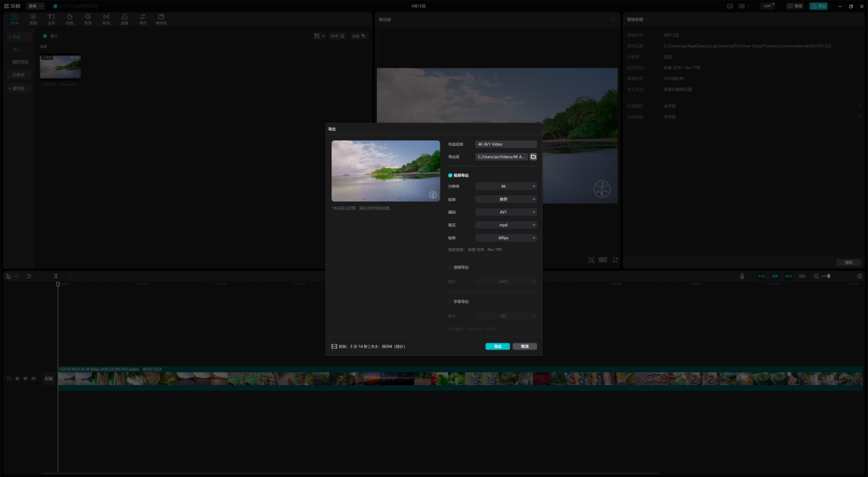Click the microphone record icon above timeline

pyautogui.click(x=742, y=276)
